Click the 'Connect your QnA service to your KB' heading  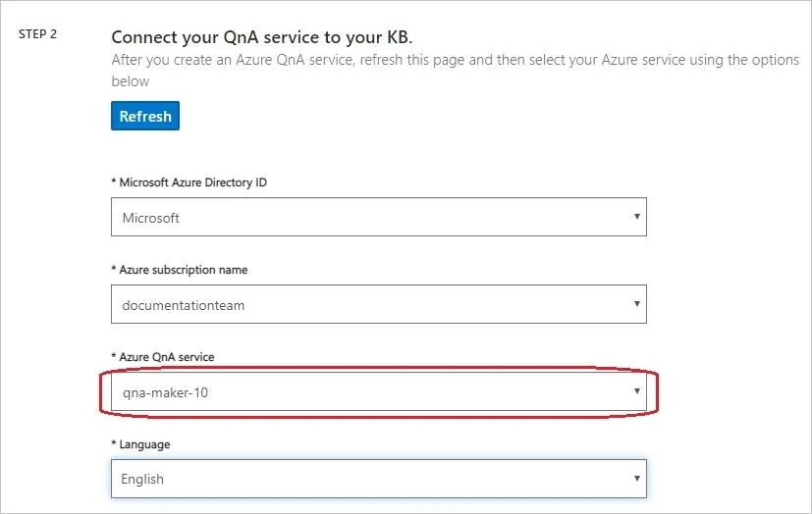tap(262, 37)
